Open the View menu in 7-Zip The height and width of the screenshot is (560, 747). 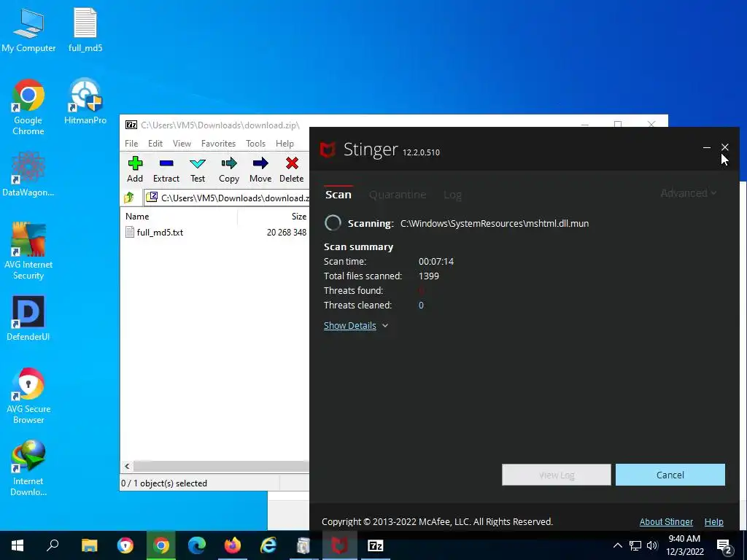182,144
